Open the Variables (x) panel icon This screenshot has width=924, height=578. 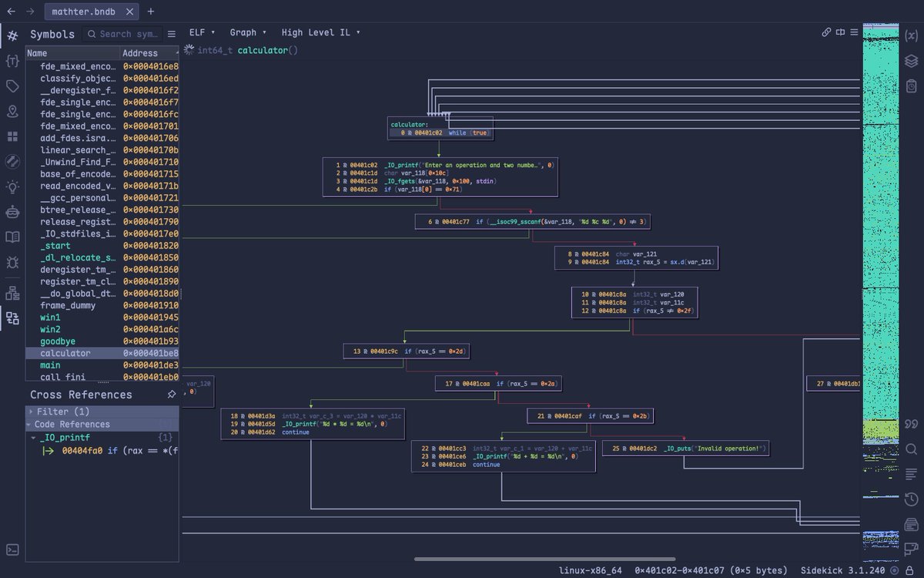[x=911, y=35]
